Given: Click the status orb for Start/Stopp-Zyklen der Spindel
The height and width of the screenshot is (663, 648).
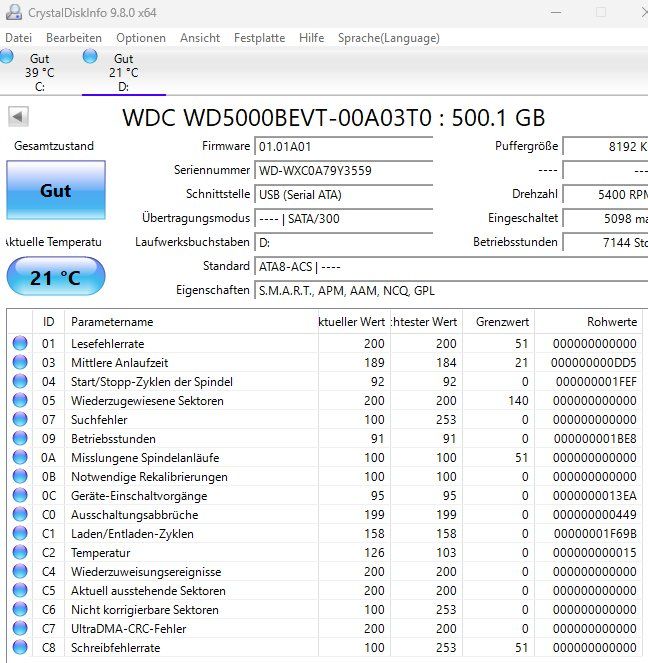Looking at the screenshot, I should [x=20, y=381].
